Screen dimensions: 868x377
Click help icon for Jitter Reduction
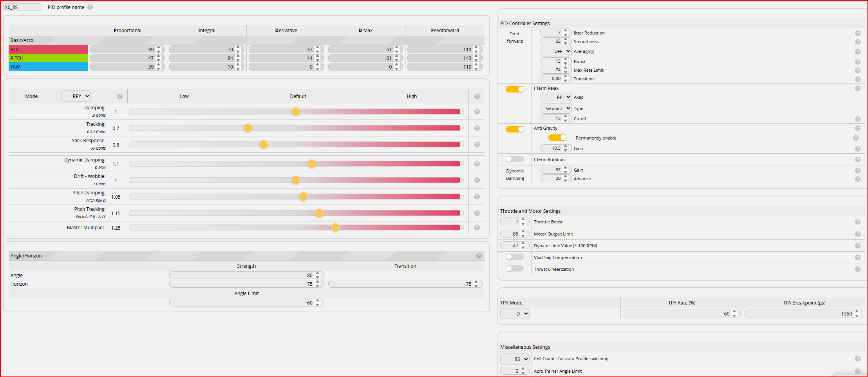tap(857, 33)
